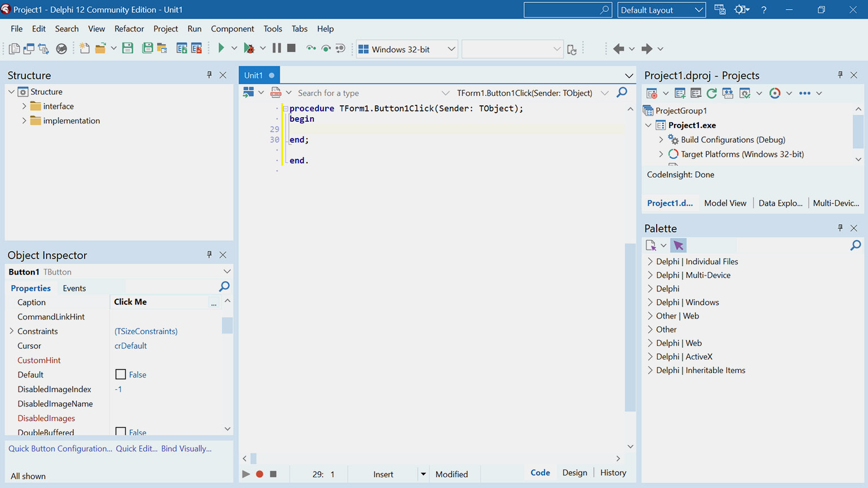Close the Palette panel
The image size is (868, 488).
(854, 228)
